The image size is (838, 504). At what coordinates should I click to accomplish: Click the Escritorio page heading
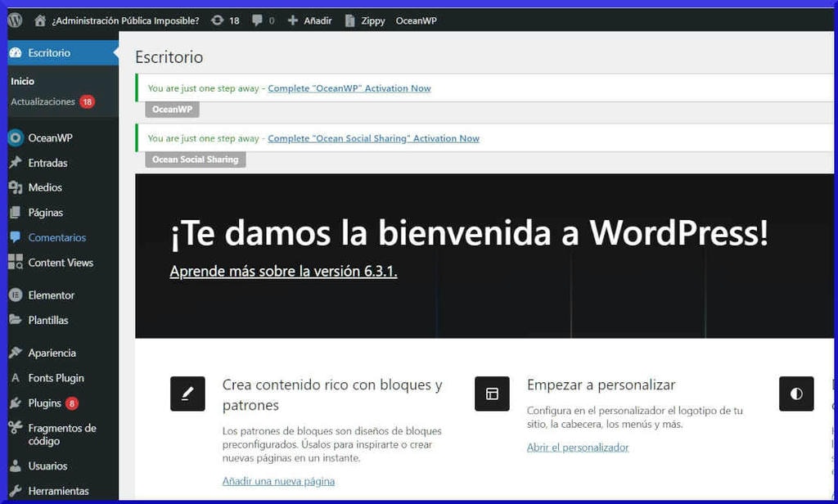(x=169, y=56)
